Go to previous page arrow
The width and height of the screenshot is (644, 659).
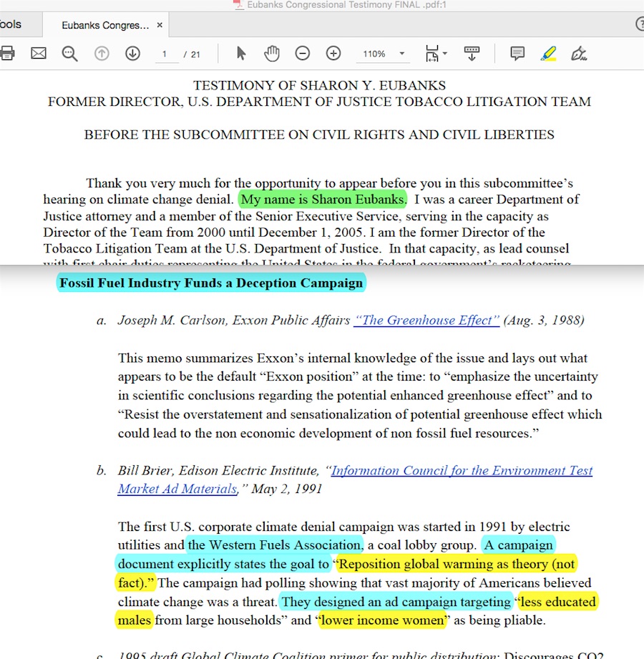click(x=102, y=54)
